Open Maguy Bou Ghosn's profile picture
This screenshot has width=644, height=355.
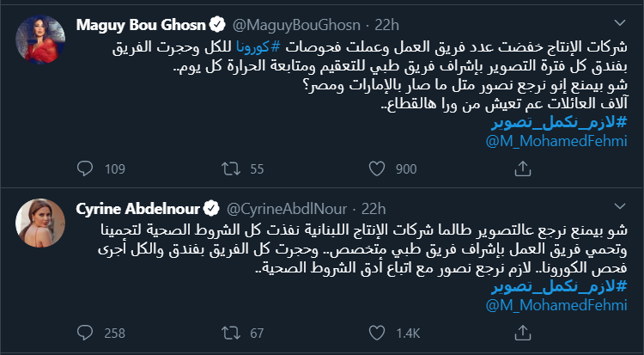39,39
